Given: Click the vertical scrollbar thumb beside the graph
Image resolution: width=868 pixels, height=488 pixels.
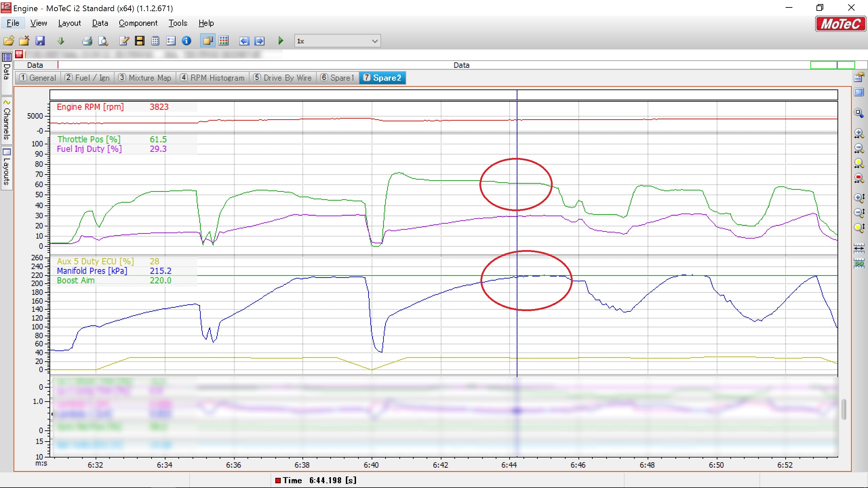Looking at the screenshot, I should pos(844,409).
